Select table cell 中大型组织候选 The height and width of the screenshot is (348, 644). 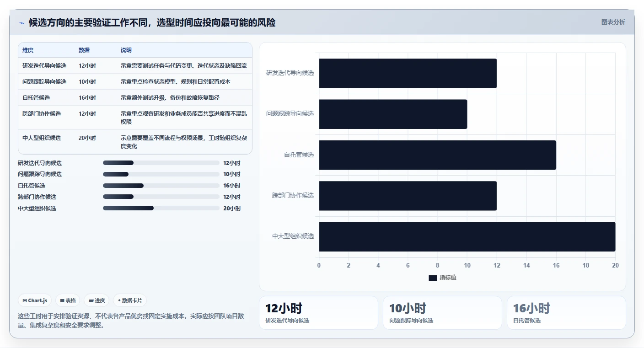[x=42, y=138]
